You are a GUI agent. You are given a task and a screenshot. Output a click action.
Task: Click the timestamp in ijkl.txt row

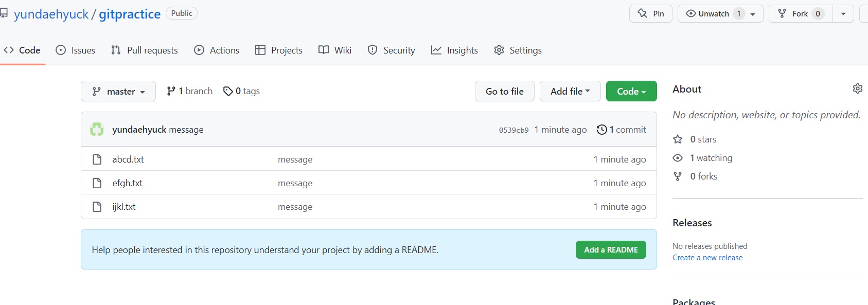(x=619, y=207)
